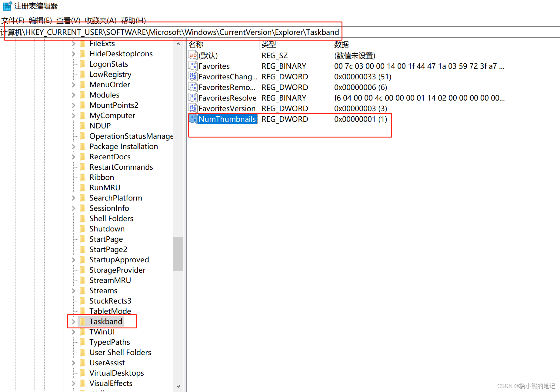The height and width of the screenshot is (392, 560).
Task: Click the folder icon of MenuOrder
Action: point(82,85)
